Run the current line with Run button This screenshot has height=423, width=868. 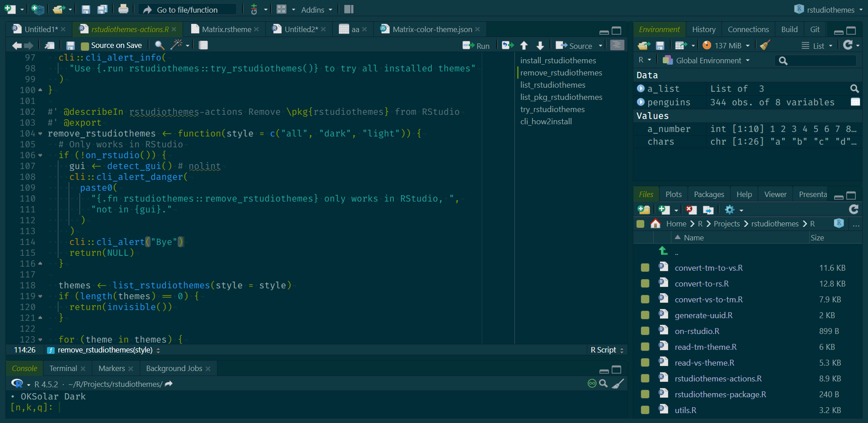coord(476,46)
